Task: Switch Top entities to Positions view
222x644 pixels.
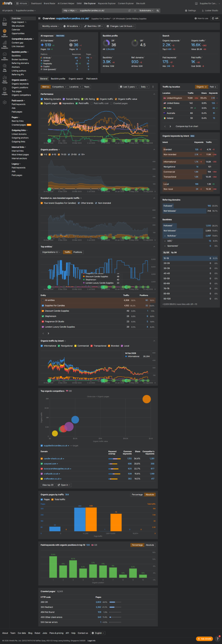Action: coord(78,252)
